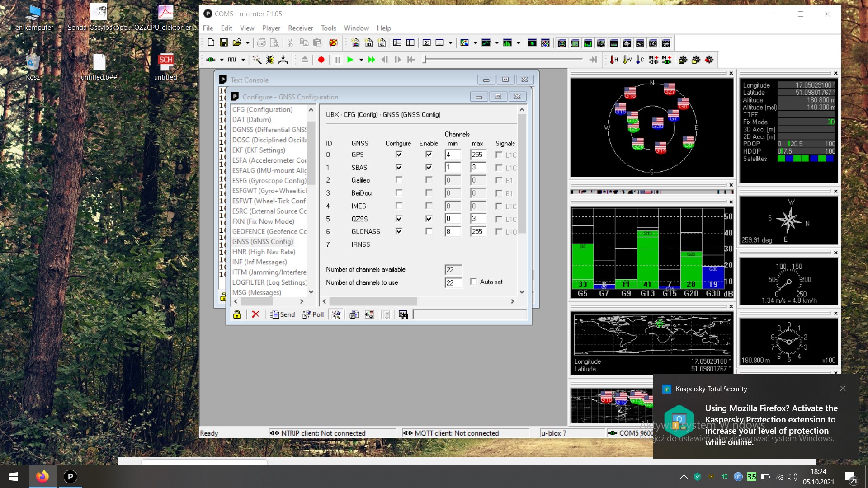Click the autobauding magic wand icon
The height and width of the screenshot is (488, 868).
click(256, 60)
